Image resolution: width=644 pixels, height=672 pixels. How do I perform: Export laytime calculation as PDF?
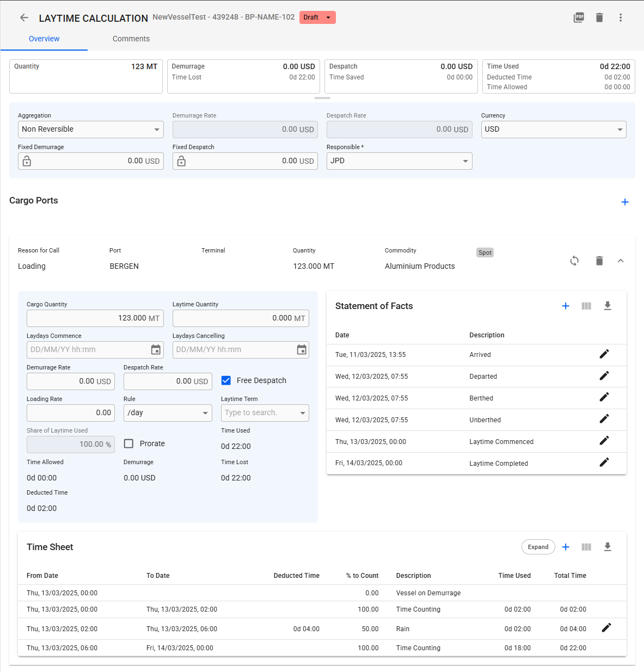(x=579, y=18)
